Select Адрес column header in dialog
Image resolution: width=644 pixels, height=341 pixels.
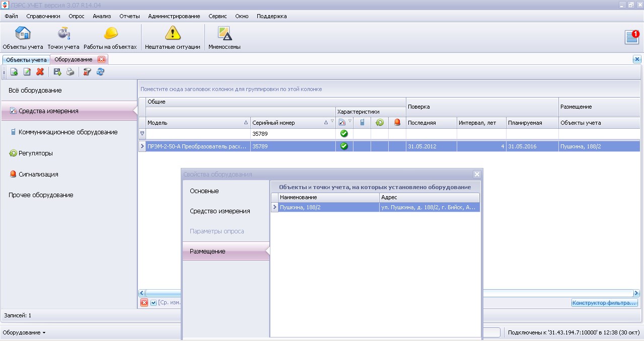coord(430,198)
